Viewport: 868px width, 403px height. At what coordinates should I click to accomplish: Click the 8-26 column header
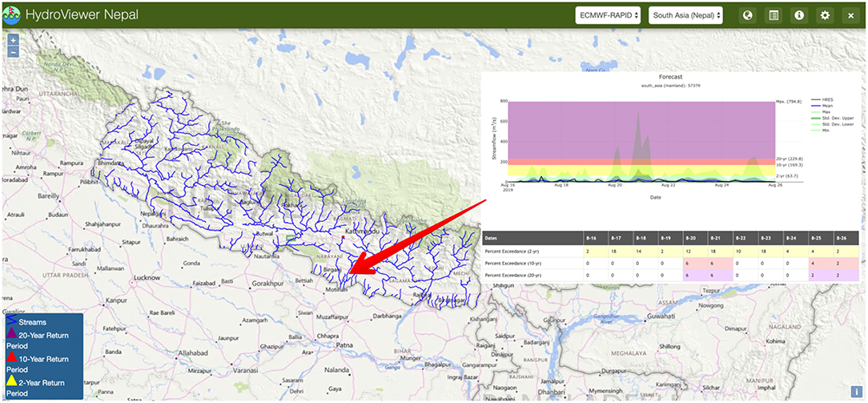point(846,237)
